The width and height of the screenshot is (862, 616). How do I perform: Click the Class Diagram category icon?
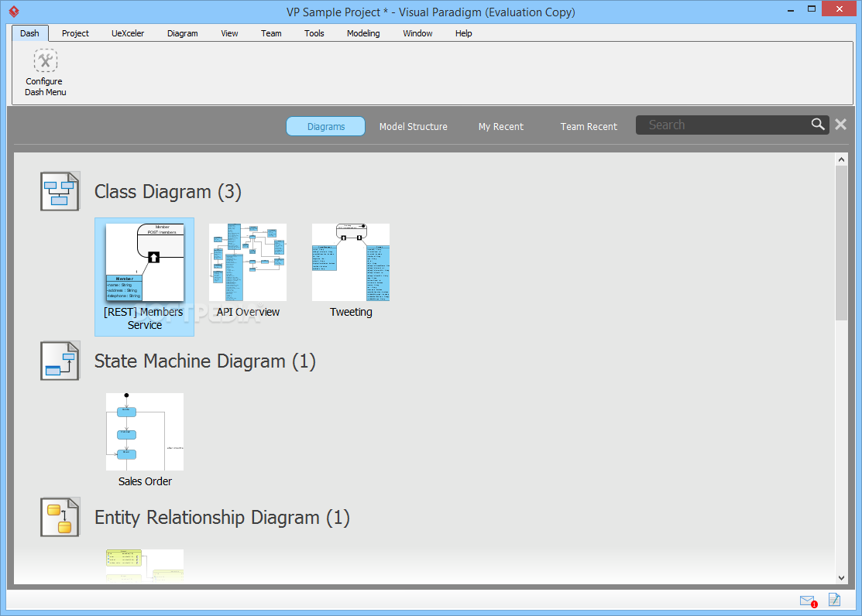60,191
